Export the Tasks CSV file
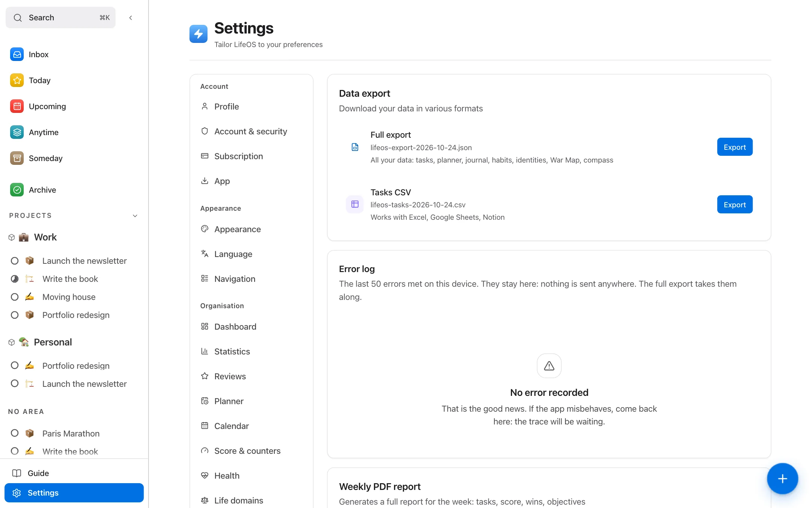This screenshot has height=508, width=812. [x=735, y=205]
